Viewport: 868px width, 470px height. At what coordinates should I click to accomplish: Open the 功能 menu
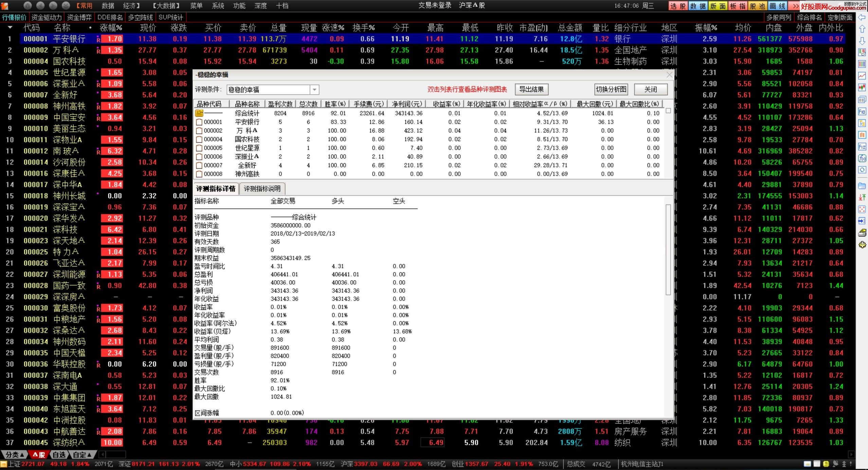pos(239,6)
